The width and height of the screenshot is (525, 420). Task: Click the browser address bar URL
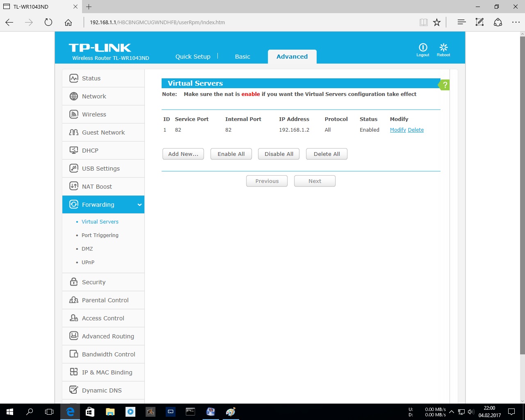coord(157,22)
